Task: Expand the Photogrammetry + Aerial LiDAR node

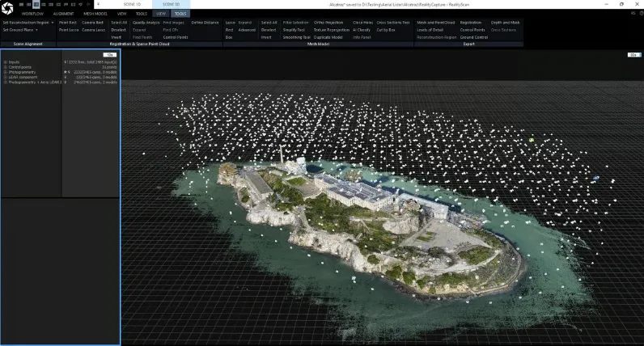Action: click(x=6, y=82)
